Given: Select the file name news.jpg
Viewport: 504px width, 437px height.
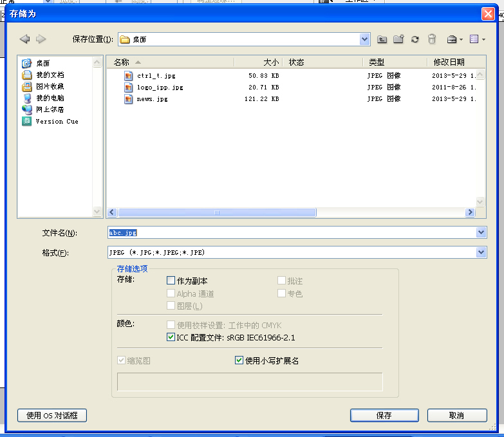Looking at the screenshot, I should pos(153,99).
